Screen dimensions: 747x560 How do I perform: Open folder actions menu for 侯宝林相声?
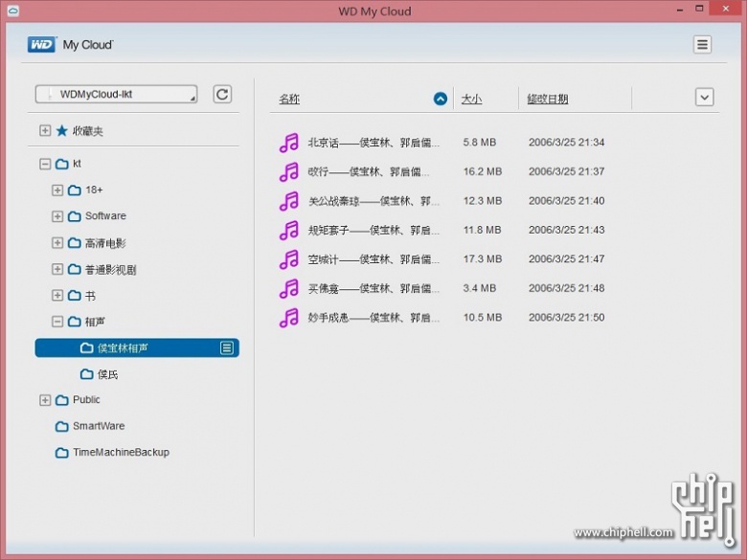pos(227,348)
